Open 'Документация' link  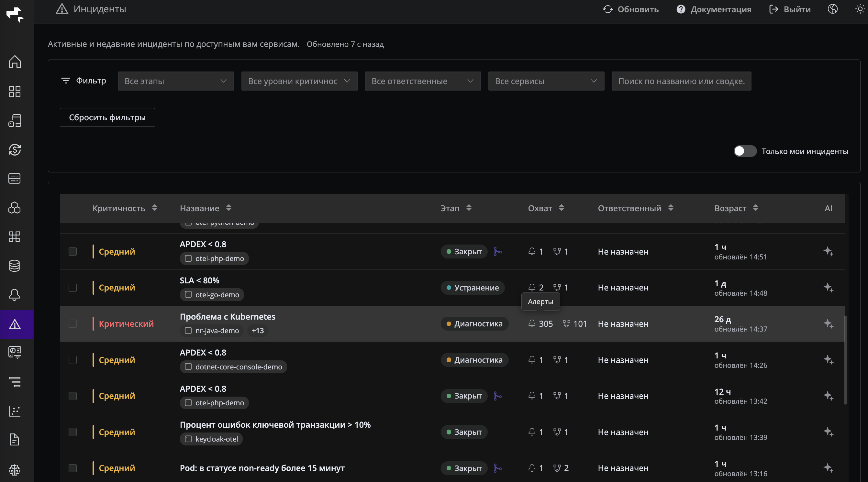[714, 9]
